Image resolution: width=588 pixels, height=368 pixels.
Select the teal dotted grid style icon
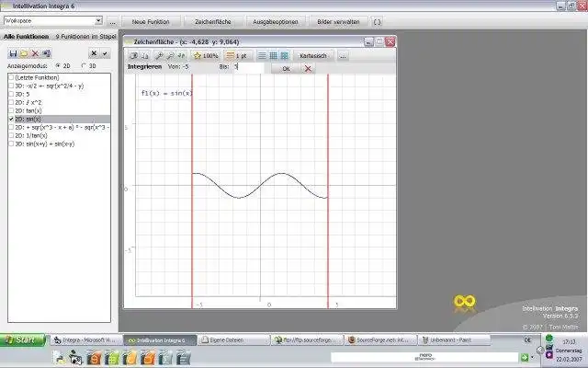click(x=285, y=56)
